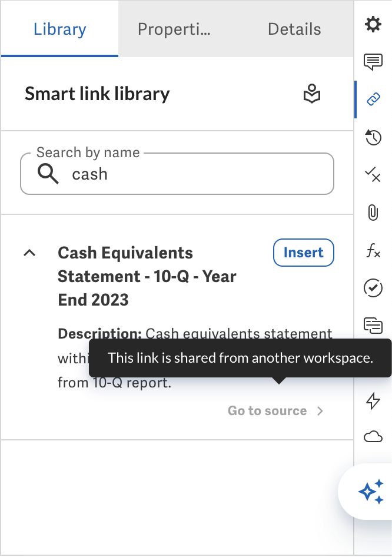Viewport: 392px width, 557px height.
Task: Collapse the Cash Equivalents Statement entry
Action: click(x=29, y=253)
